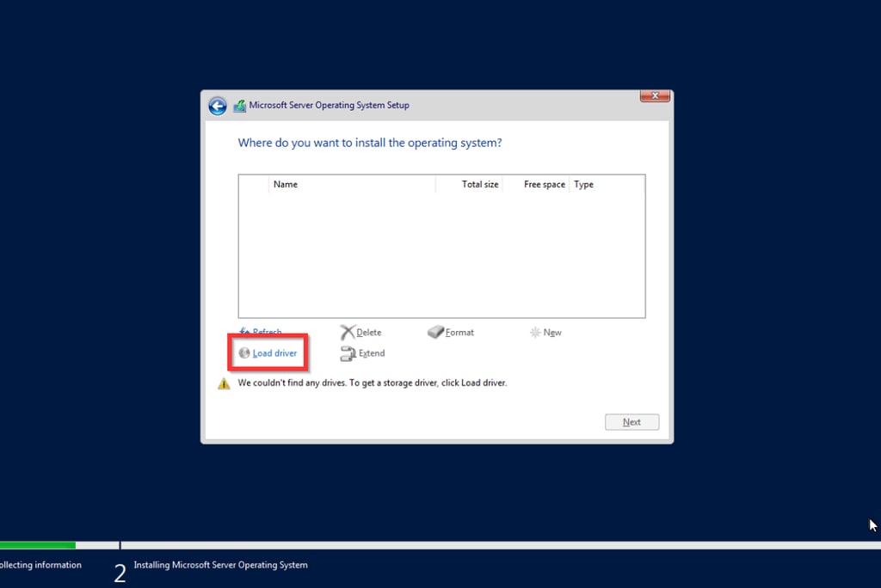The height and width of the screenshot is (588, 881).
Task: Click the New option label
Action: (552, 333)
